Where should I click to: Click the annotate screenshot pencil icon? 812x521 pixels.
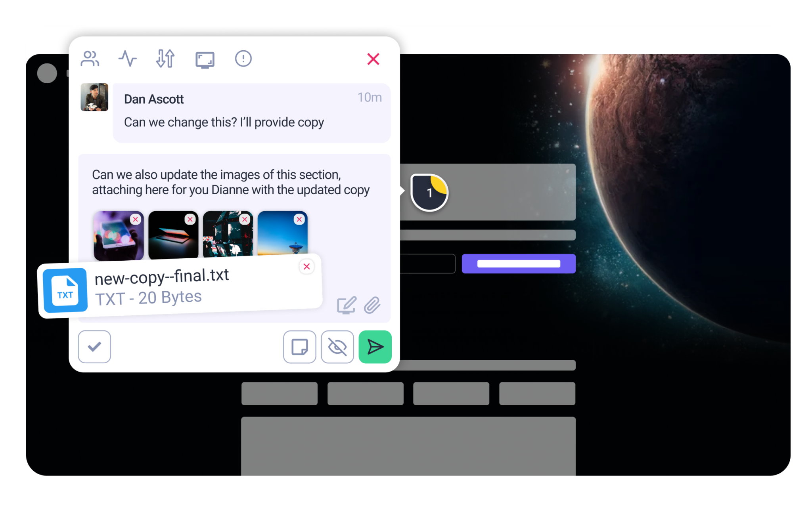tap(346, 305)
